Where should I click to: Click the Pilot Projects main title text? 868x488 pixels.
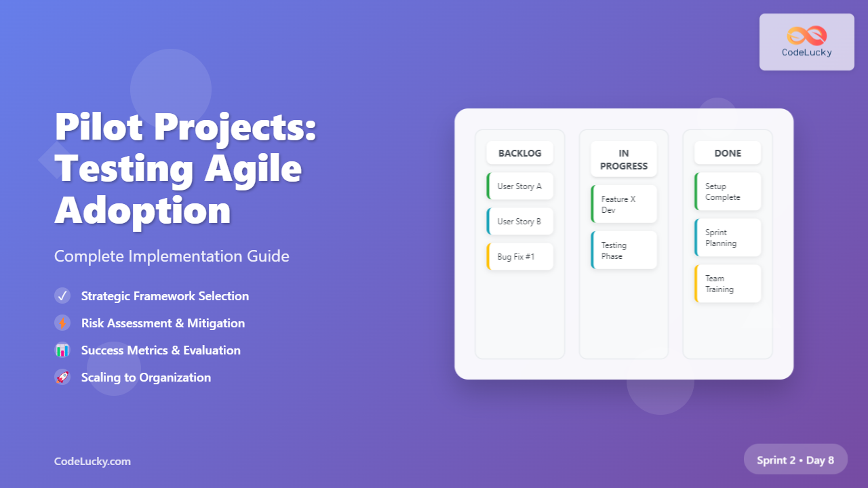pyautogui.click(x=185, y=168)
